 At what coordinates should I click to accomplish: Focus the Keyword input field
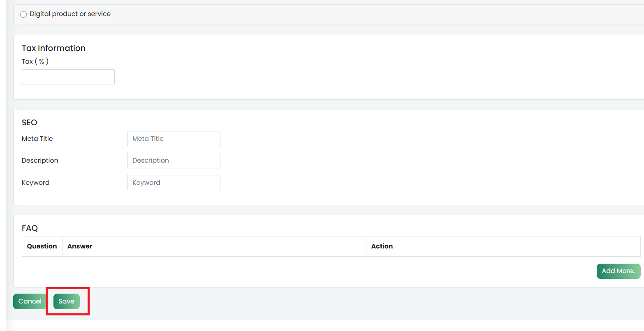coord(174,183)
